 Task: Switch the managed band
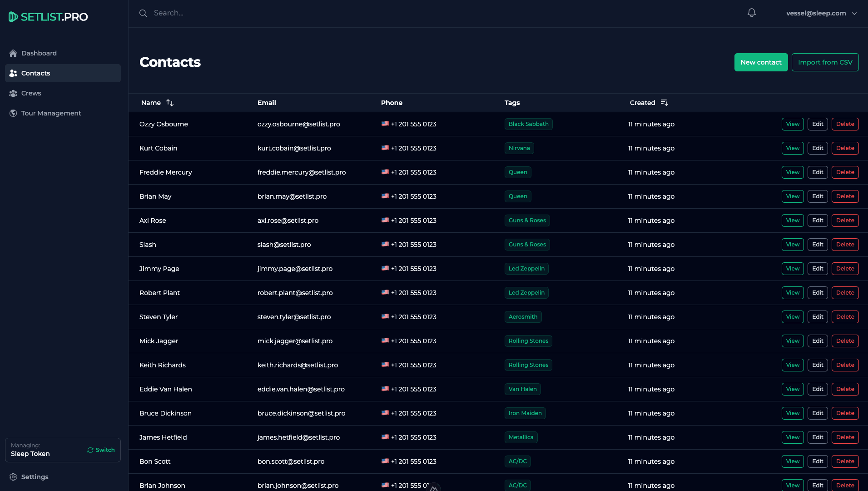click(x=101, y=450)
